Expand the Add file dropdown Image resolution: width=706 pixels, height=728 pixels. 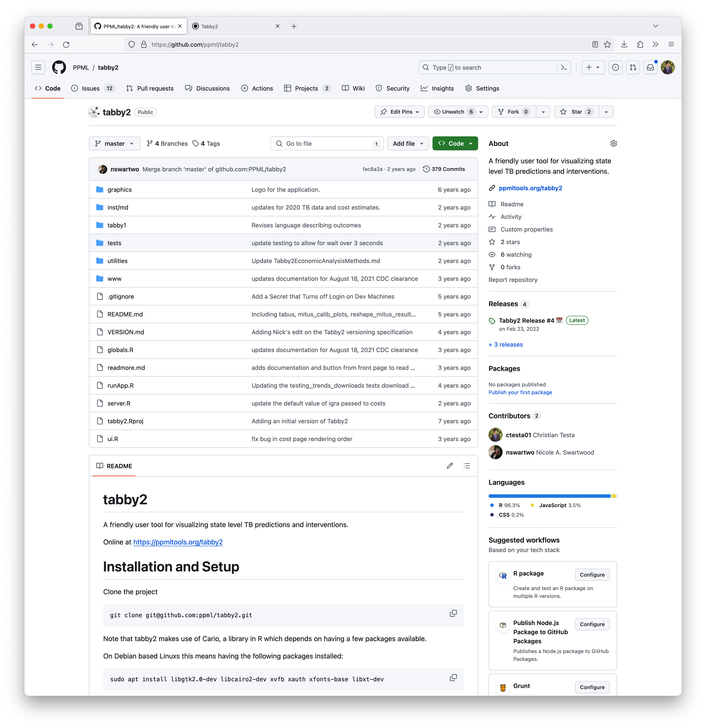(408, 143)
